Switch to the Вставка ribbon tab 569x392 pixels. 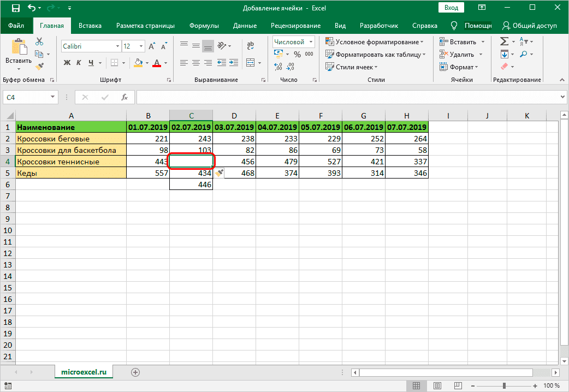90,26
